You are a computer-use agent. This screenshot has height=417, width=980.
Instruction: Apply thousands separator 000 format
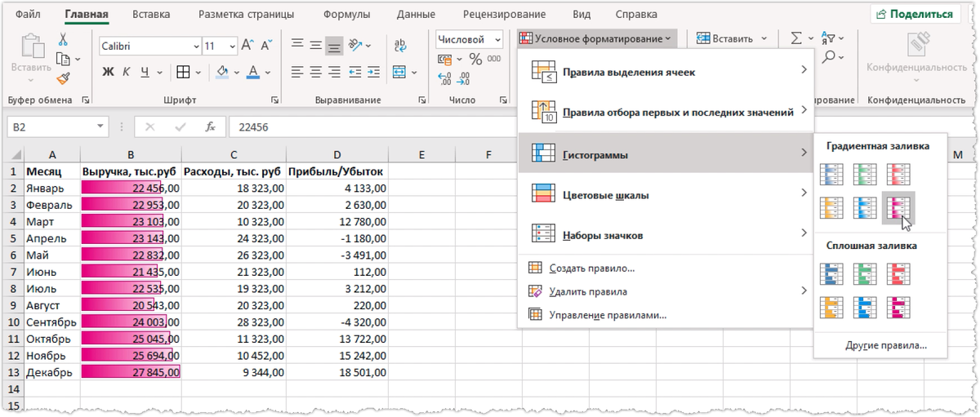coord(492,60)
